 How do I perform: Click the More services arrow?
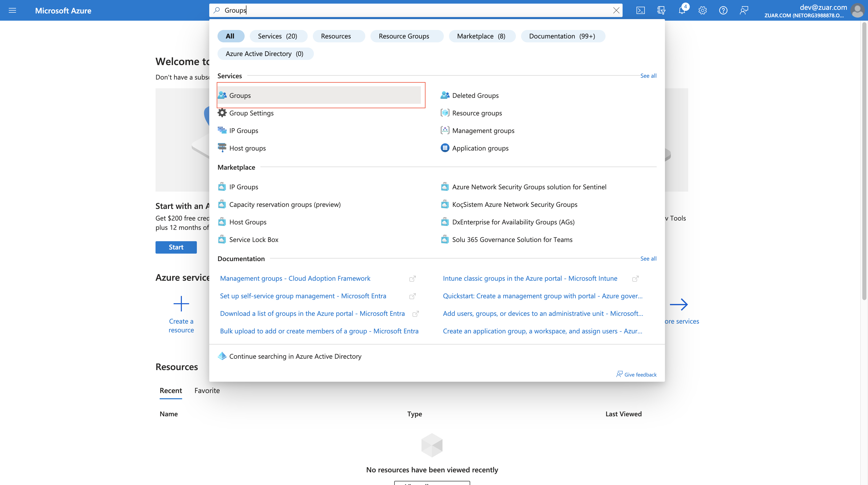click(x=679, y=304)
